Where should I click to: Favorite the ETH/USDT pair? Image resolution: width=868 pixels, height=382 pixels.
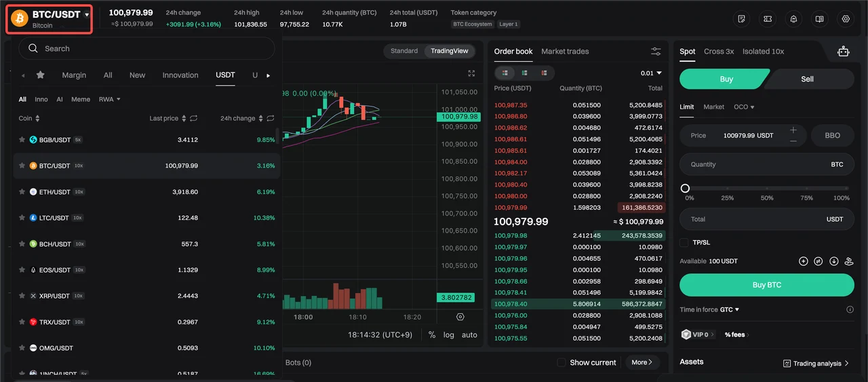click(x=22, y=192)
